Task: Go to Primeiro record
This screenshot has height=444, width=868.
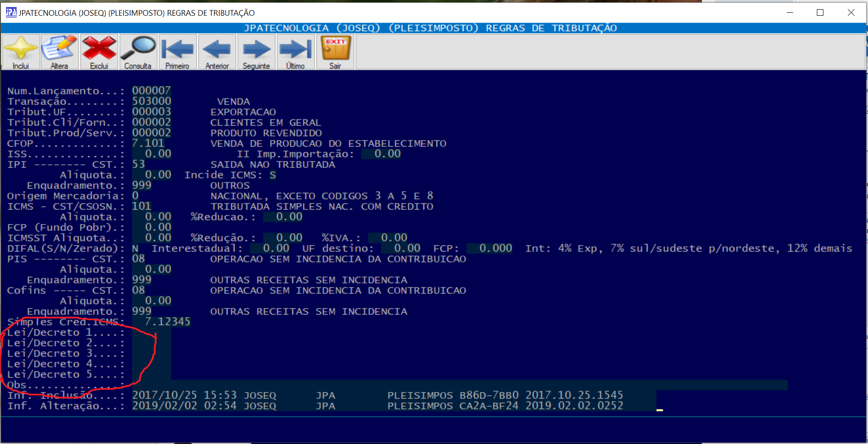Action: (x=177, y=52)
